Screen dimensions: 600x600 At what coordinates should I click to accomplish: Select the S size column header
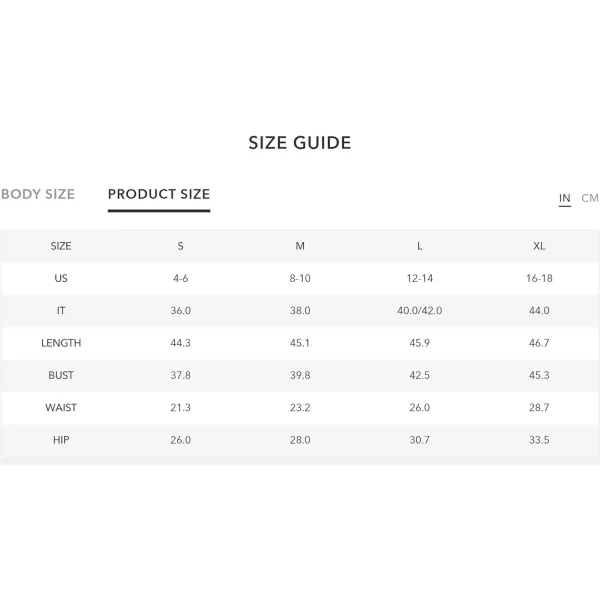pyautogui.click(x=181, y=246)
